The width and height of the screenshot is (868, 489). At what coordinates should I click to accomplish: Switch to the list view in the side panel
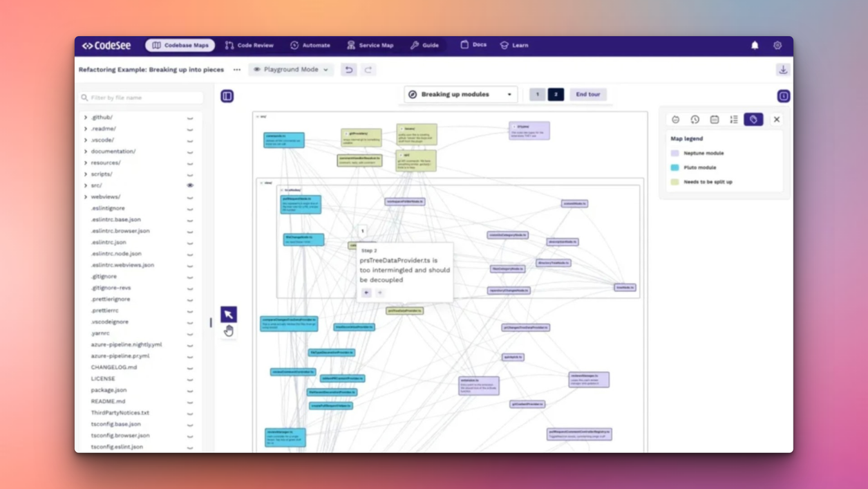pos(733,119)
